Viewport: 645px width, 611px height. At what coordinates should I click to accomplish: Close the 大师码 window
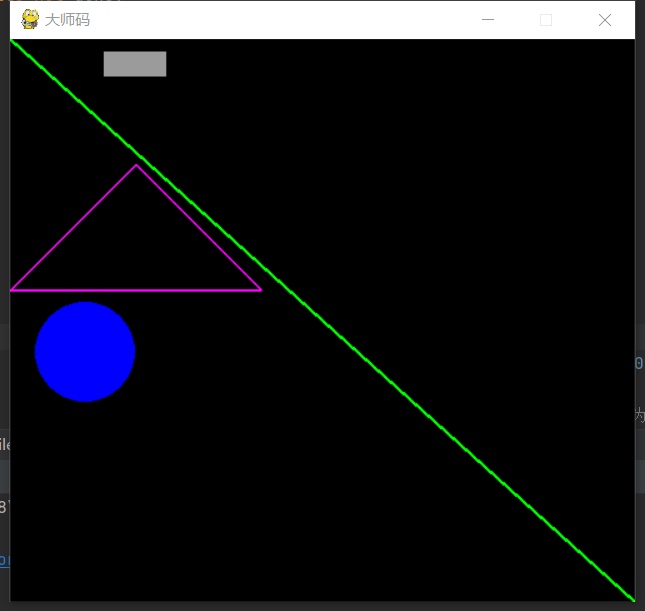[x=605, y=20]
